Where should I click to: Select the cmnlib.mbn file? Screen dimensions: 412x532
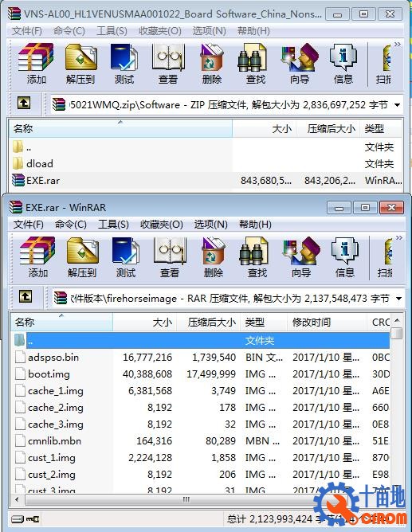pos(202,440)
